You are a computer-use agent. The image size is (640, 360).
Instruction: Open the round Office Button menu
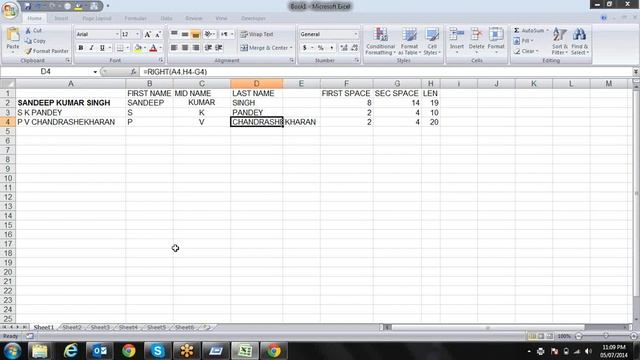coord(10,10)
